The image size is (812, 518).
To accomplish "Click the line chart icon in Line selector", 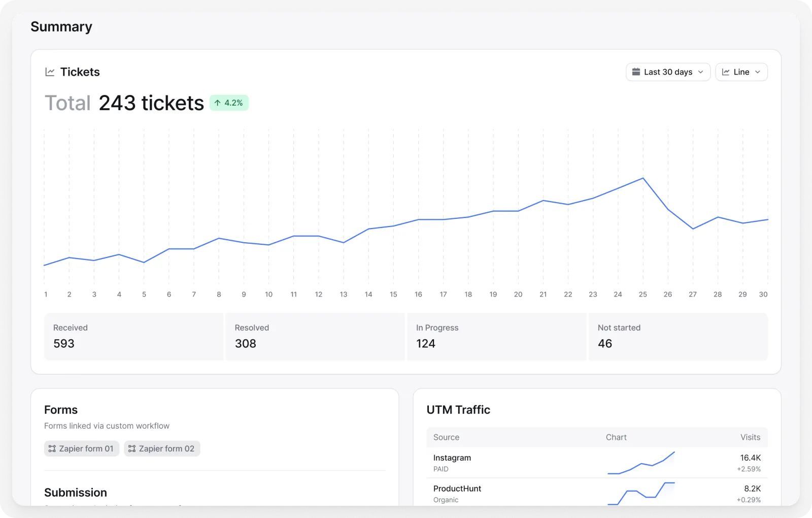I will [x=726, y=72].
